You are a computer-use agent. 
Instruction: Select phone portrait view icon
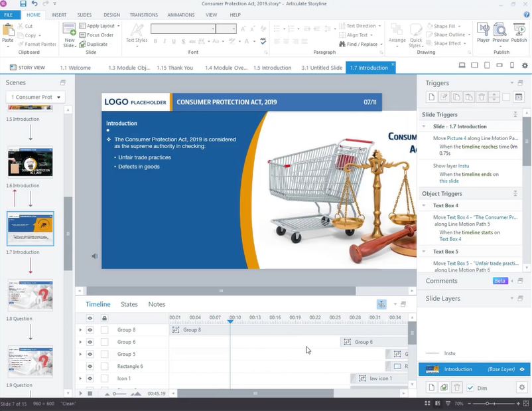512,65
